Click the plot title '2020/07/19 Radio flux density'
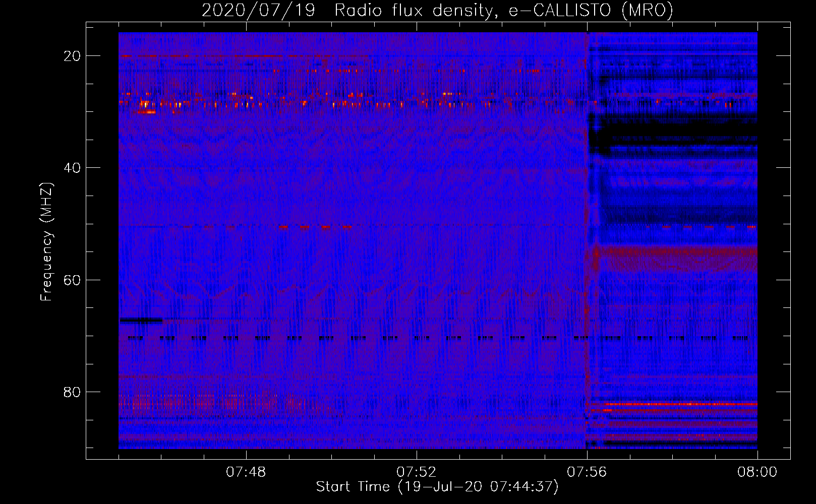Screen dimensions: 816x504 [437, 10]
